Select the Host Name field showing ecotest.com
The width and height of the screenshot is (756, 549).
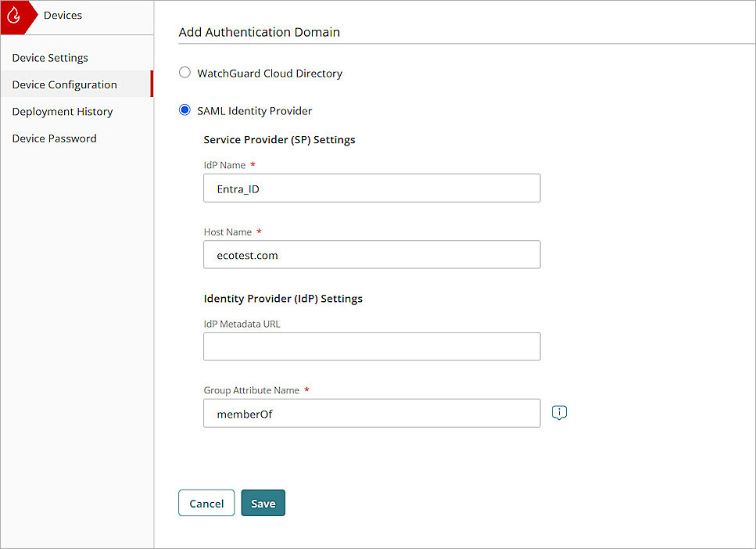[x=371, y=254]
